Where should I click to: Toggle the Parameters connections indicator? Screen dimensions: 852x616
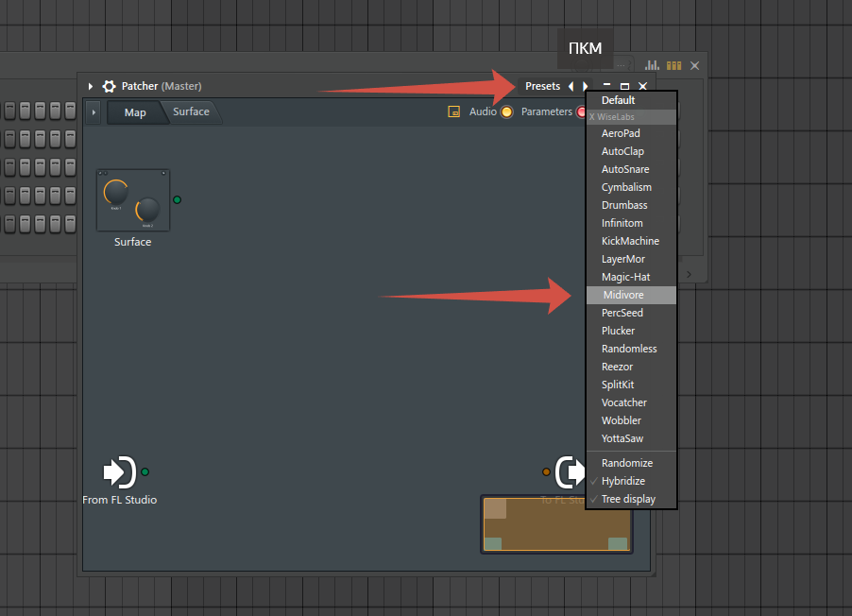[582, 112]
